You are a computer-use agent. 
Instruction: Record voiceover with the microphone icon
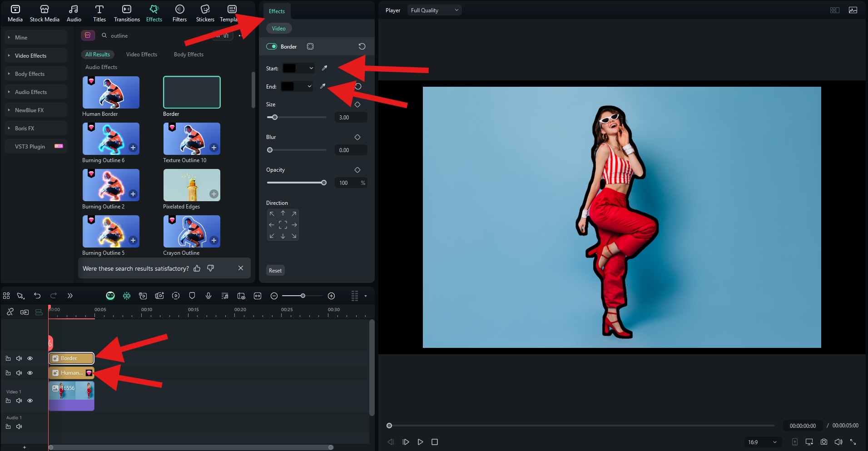tap(208, 296)
